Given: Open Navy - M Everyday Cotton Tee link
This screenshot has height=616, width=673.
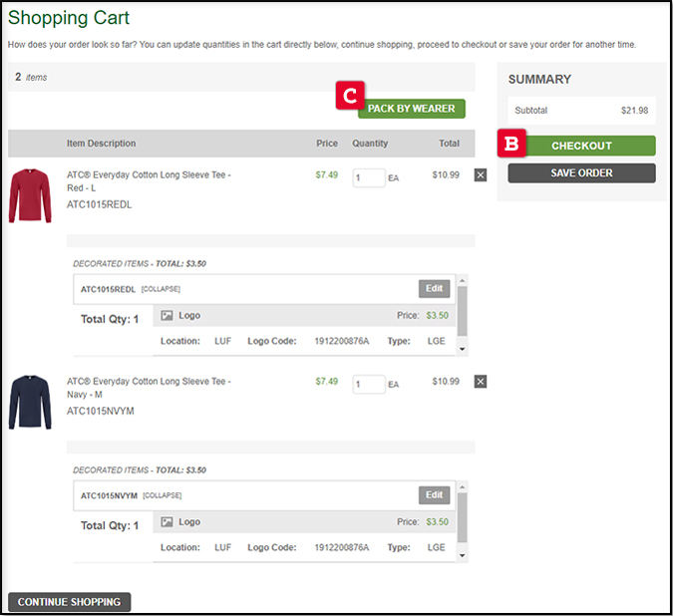Looking at the screenshot, I should (x=149, y=388).
